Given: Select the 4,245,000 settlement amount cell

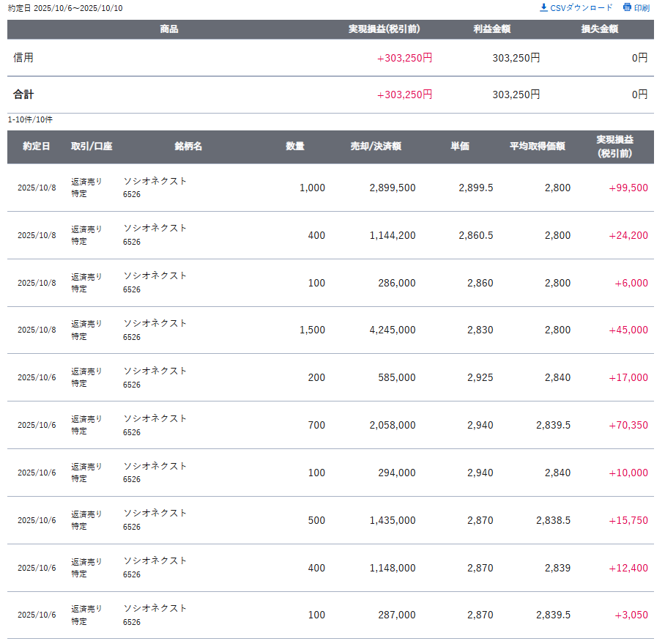Looking at the screenshot, I should pyautogui.click(x=393, y=330).
